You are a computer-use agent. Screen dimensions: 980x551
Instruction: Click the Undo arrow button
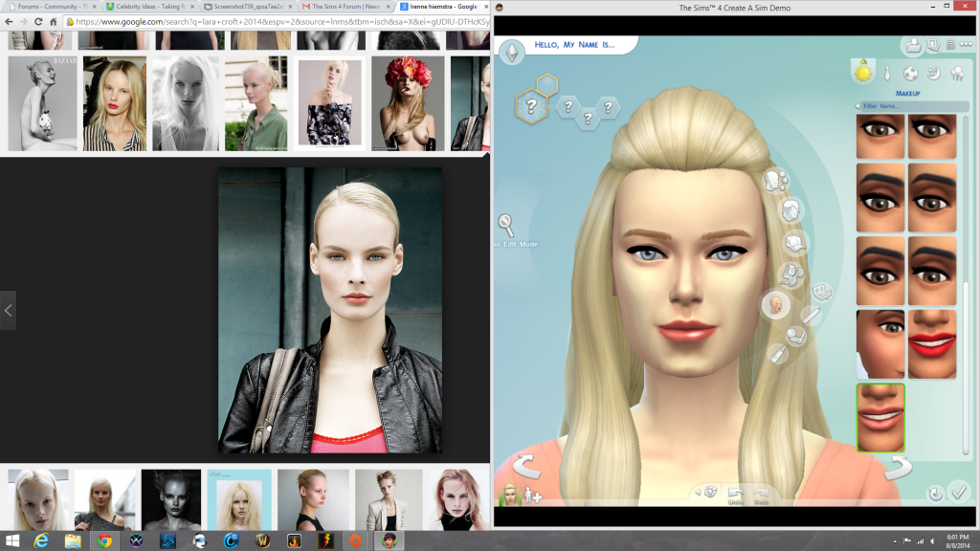point(735,493)
